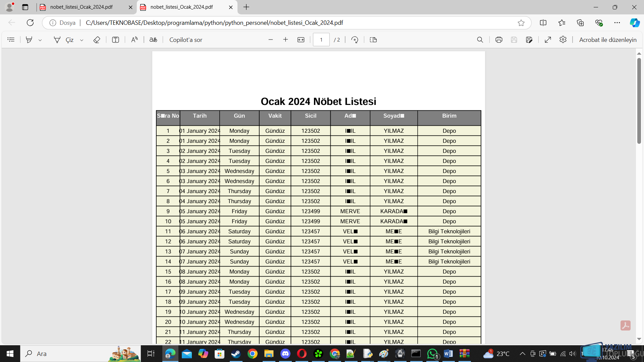
Task: Select the highlight tool in PDF toolbar
Action: pos(29,40)
